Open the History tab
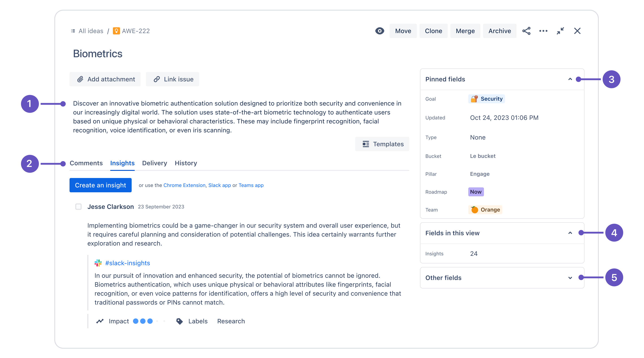Viewport: 644px width, 358px height. (186, 163)
